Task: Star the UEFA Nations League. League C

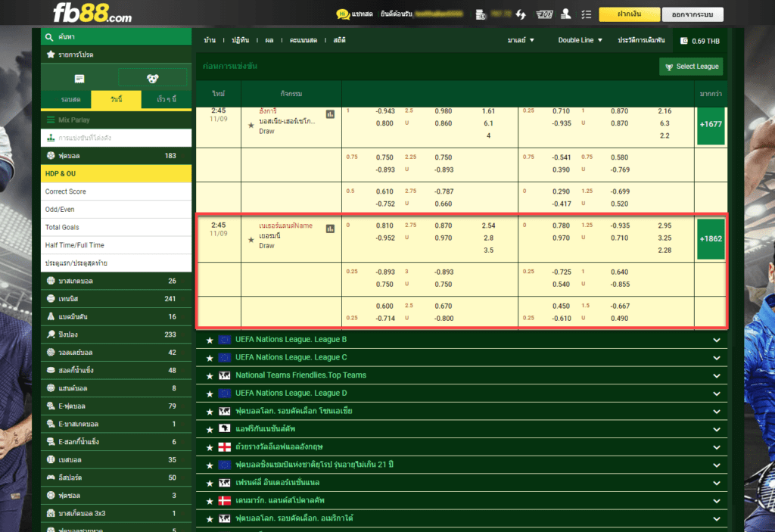Action: pyautogui.click(x=210, y=358)
